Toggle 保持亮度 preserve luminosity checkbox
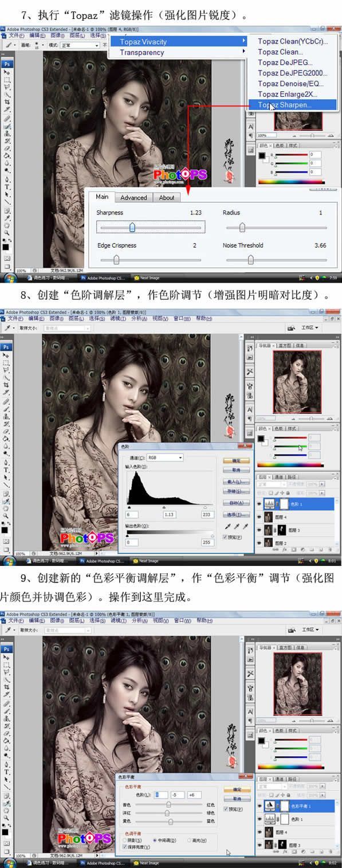This screenshot has height=868, width=342. point(125,846)
